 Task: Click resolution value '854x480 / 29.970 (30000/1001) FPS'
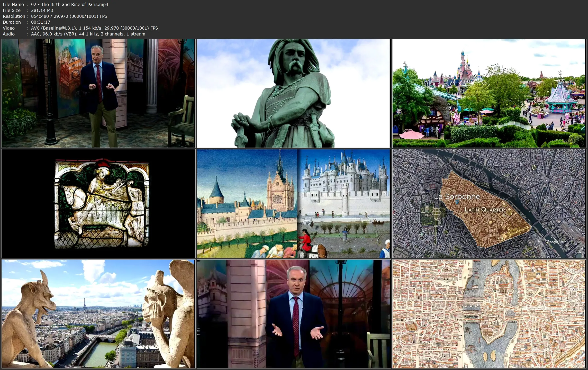(69, 16)
